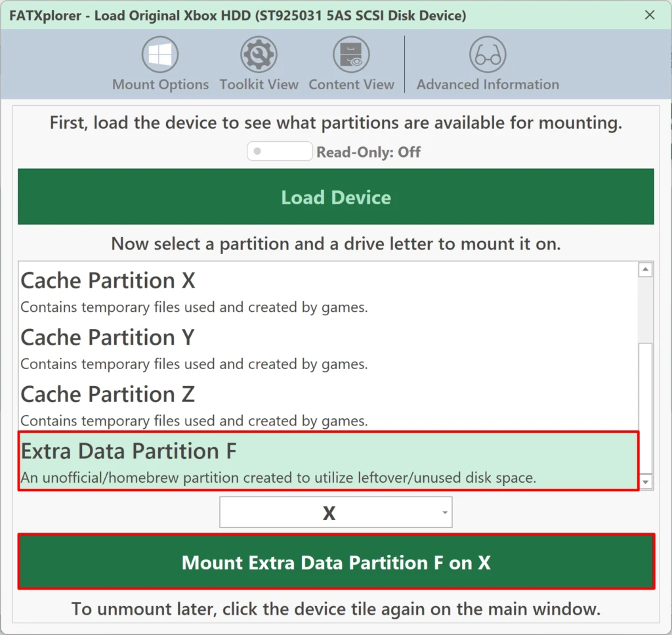Switch to Toolkit View gear-wrench icon
This screenshot has width=672, height=635.
[259, 55]
